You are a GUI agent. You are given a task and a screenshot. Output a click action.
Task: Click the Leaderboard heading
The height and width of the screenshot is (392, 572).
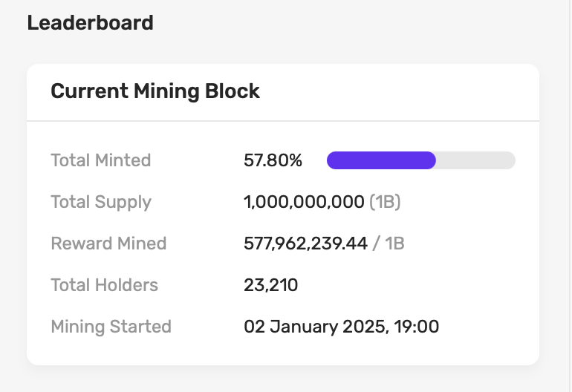point(90,22)
